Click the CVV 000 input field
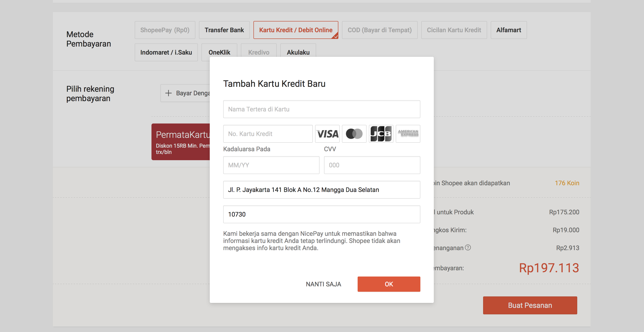 point(372,165)
